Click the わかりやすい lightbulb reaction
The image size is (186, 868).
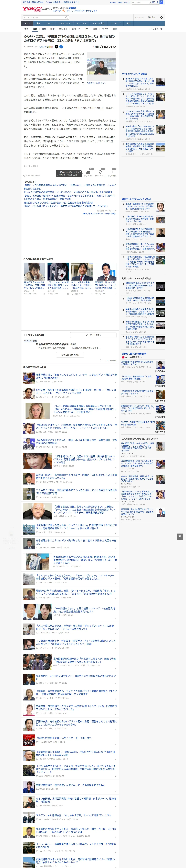point(100,173)
